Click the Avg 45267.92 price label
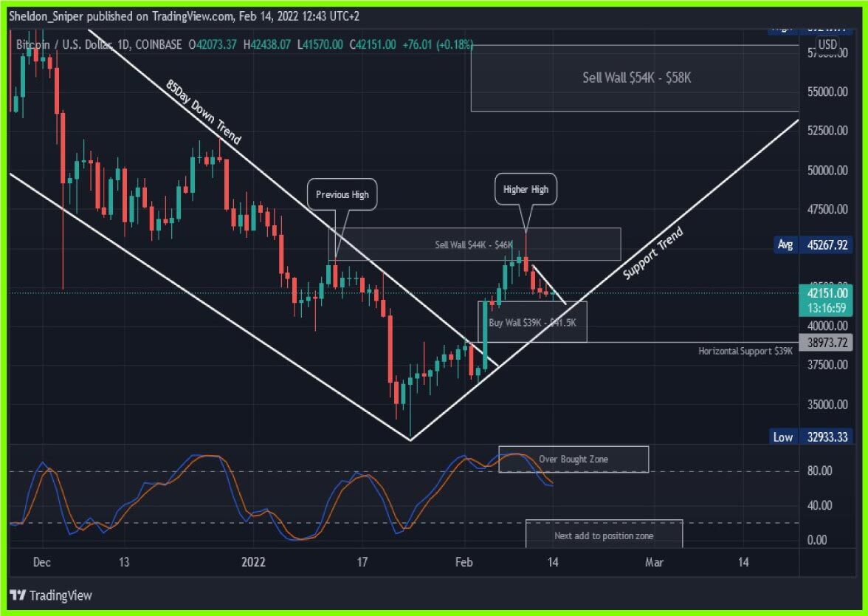The image size is (868, 616). coord(813,245)
